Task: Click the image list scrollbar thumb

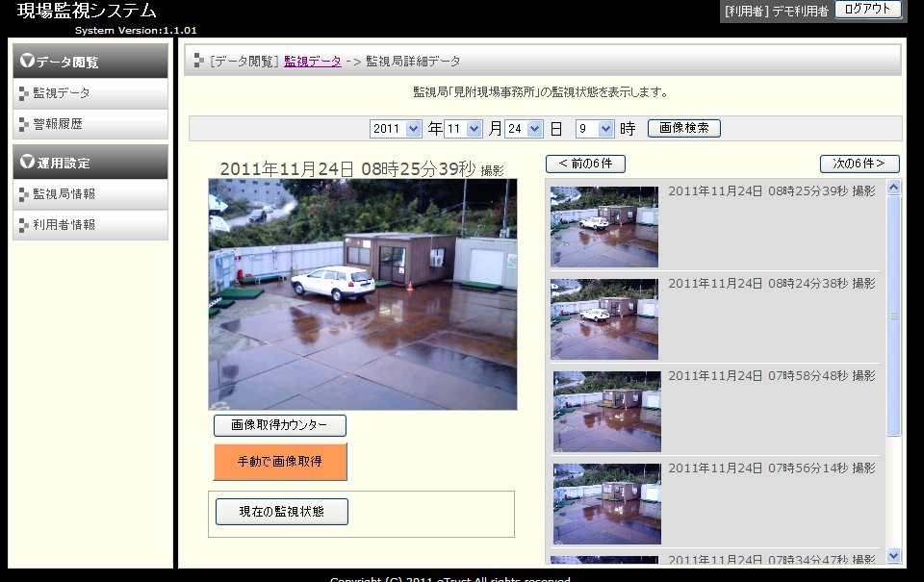Action: 893,316
